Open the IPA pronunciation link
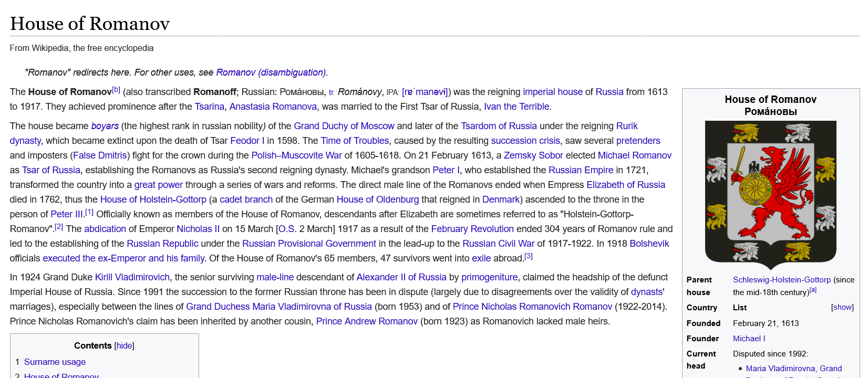 click(425, 92)
